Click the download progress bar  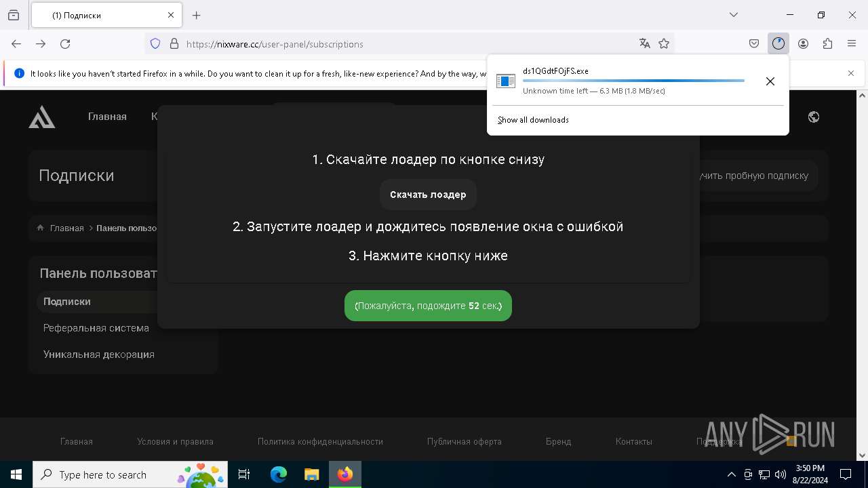(633, 81)
